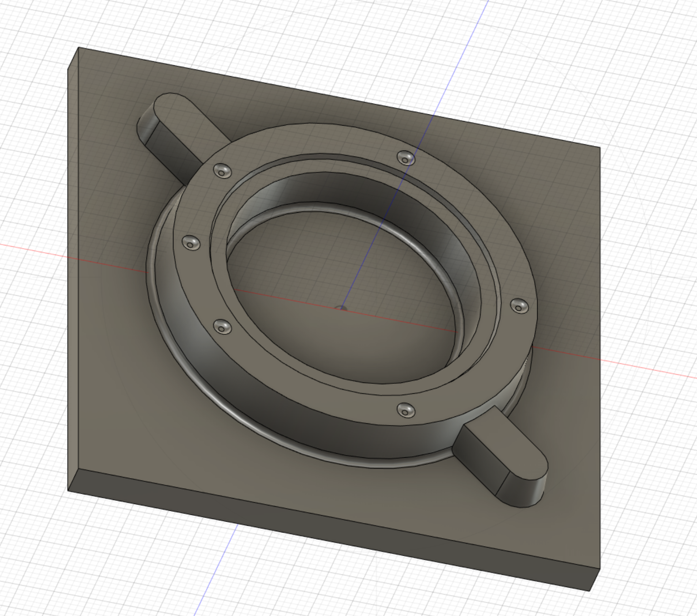Select the base plate left side face

(x=73, y=272)
